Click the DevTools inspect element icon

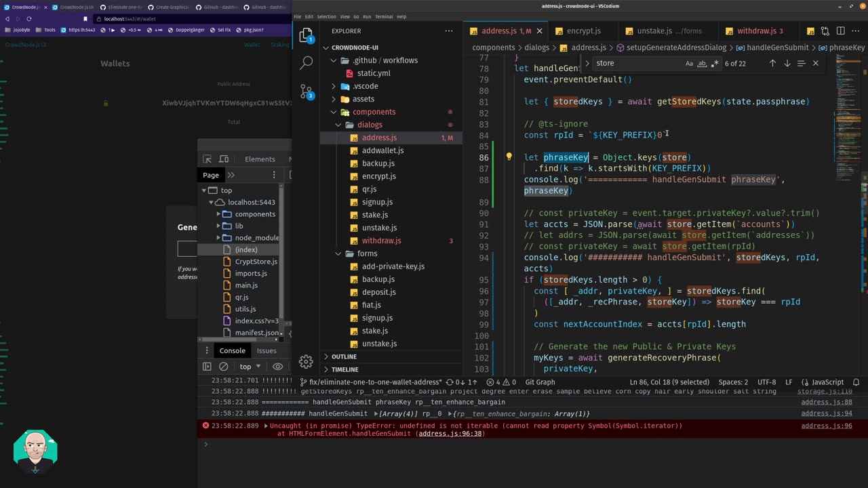point(208,159)
